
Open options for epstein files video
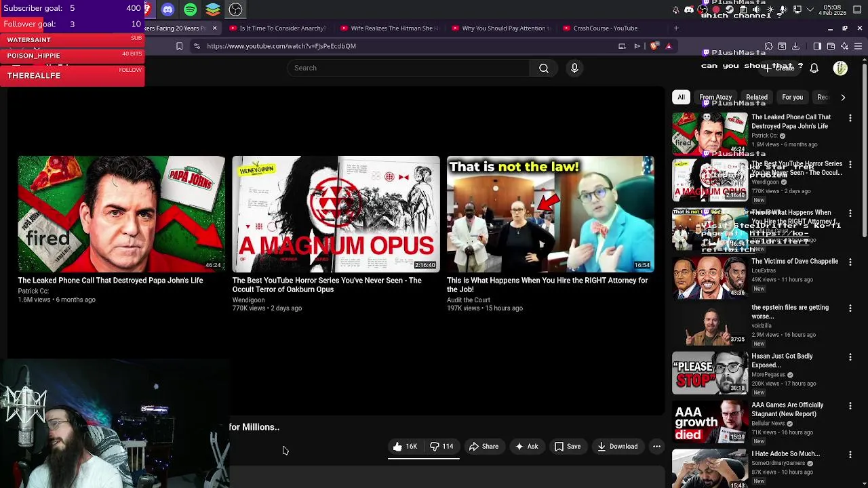tap(850, 308)
